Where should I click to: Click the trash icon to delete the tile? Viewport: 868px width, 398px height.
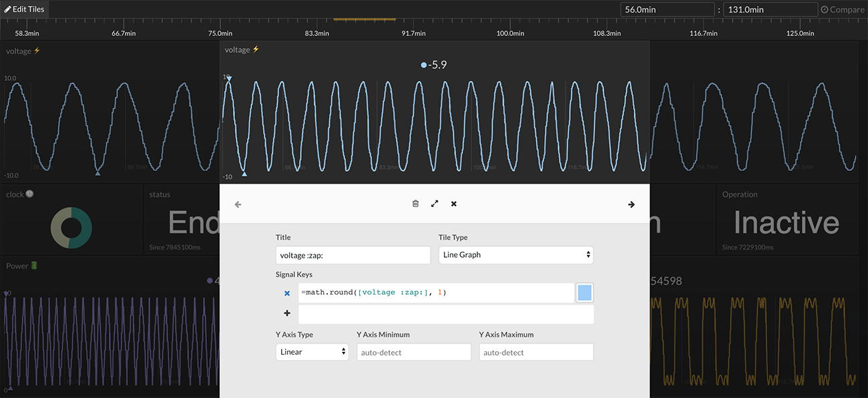[x=415, y=204]
